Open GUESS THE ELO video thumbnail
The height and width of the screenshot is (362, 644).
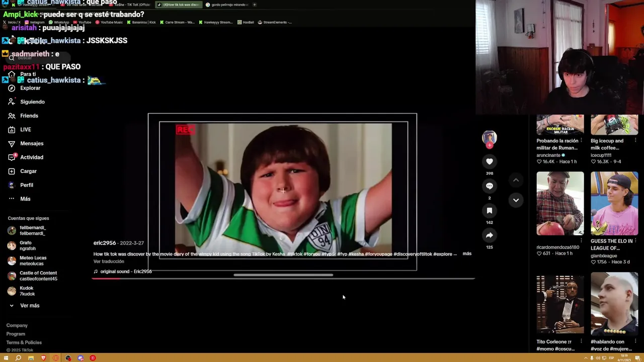click(614, 204)
